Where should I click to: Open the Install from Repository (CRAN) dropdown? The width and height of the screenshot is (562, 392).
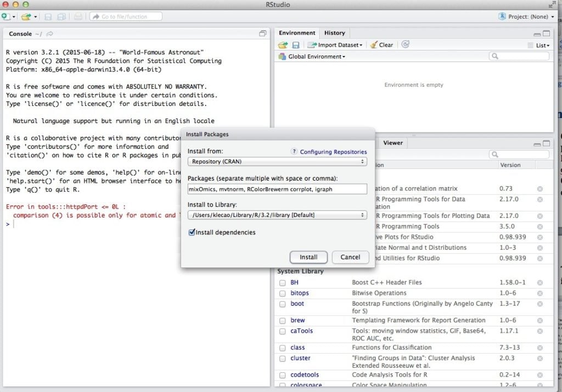[x=277, y=162]
